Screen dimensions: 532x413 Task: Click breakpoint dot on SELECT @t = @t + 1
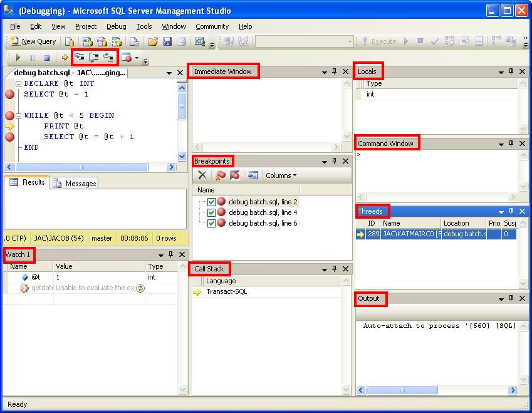coord(10,137)
